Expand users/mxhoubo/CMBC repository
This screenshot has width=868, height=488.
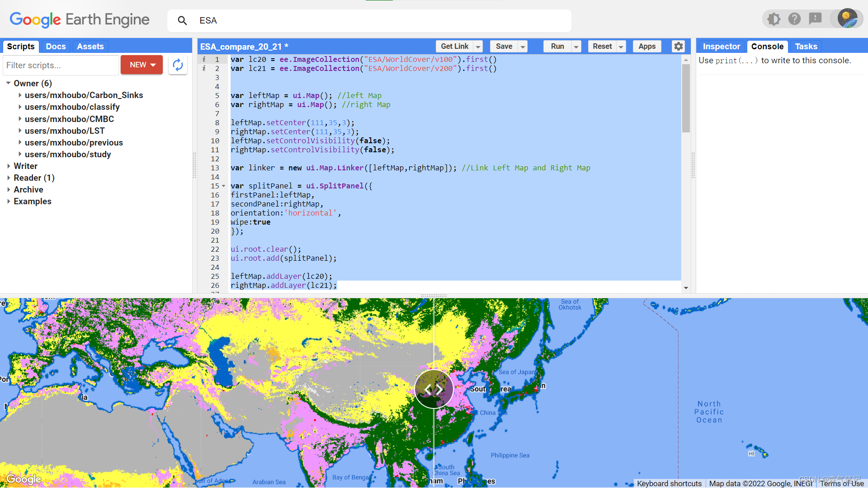tap(20, 119)
